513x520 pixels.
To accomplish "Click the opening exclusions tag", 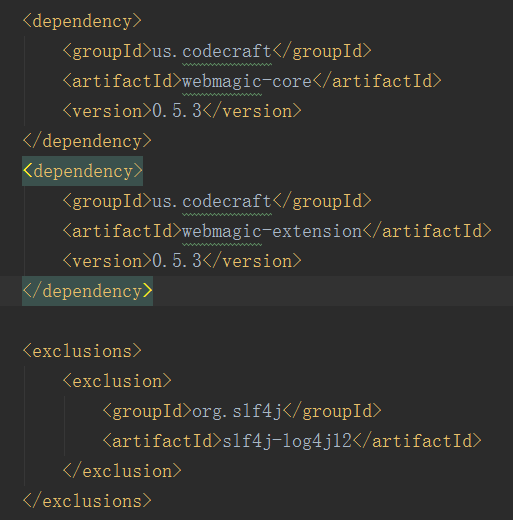I will pyautogui.click(x=82, y=351).
